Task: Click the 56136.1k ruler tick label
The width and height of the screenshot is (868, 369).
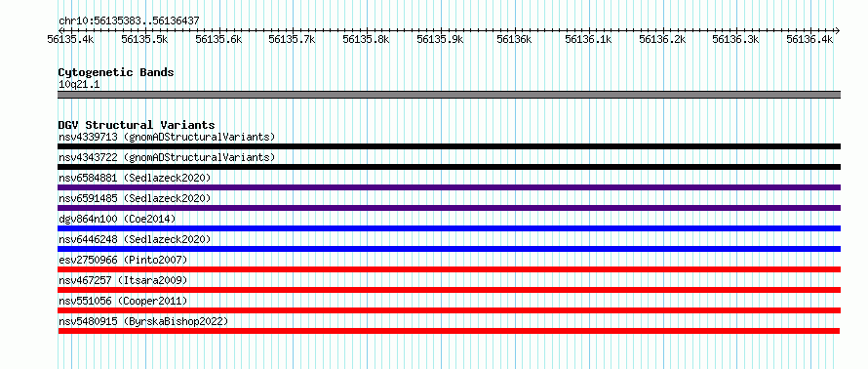Action: click(x=588, y=39)
